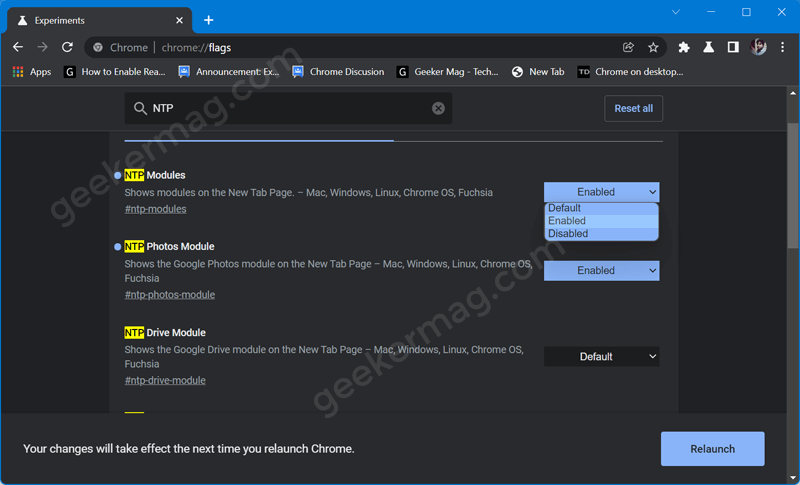Open the 'New Tab' bookmark

pos(538,72)
